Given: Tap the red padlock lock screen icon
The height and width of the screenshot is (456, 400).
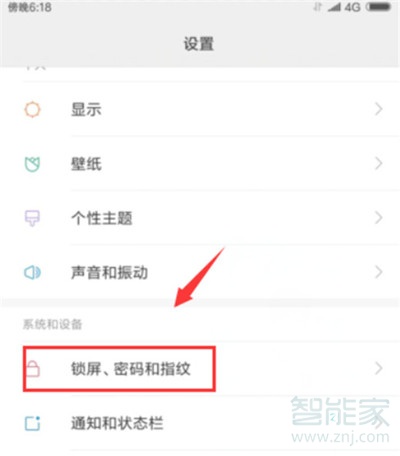Looking at the screenshot, I should [x=33, y=369].
